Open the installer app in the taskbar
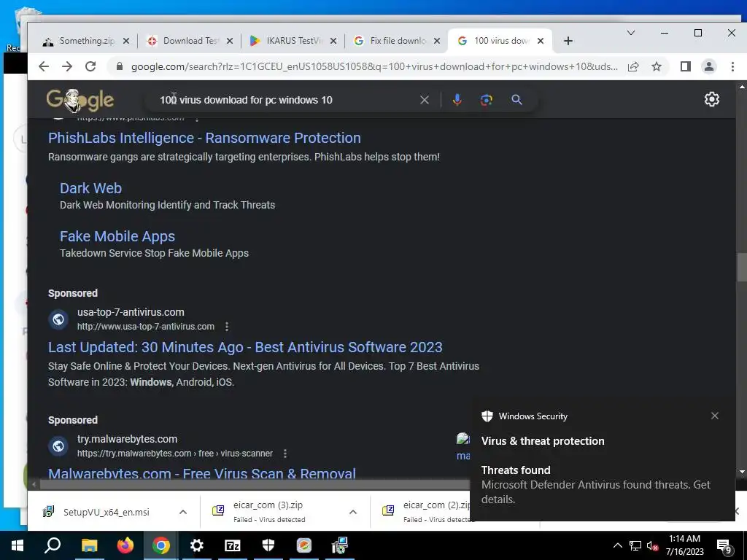747x560 pixels. 340,545
